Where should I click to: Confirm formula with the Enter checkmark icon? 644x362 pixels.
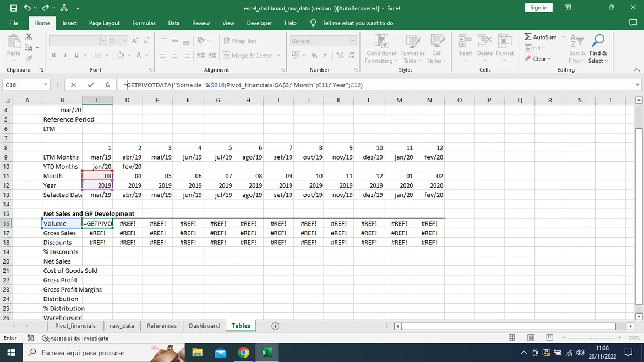[90, 85]
